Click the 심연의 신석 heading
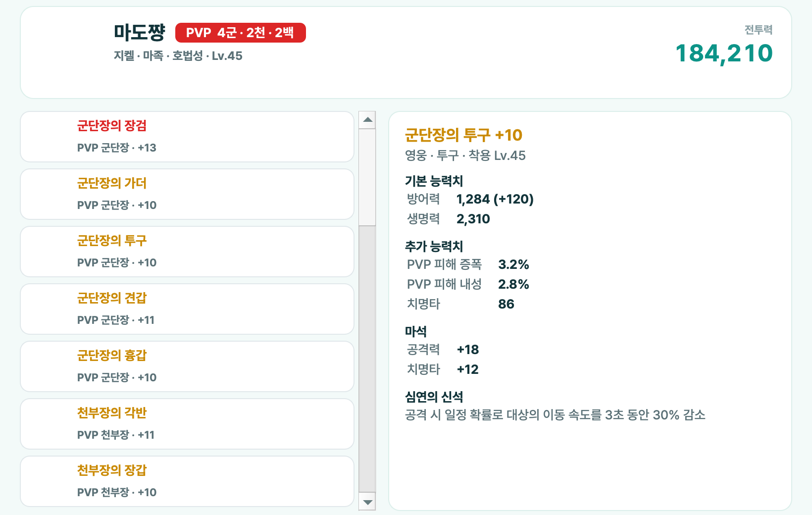 tap(434, 397)
